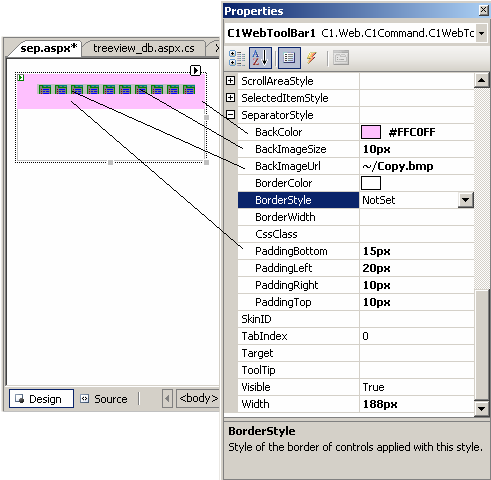Switch to the Design view
Image resolution: width=491 pixels, height=480 pixels.
click(x=41, y=399)
